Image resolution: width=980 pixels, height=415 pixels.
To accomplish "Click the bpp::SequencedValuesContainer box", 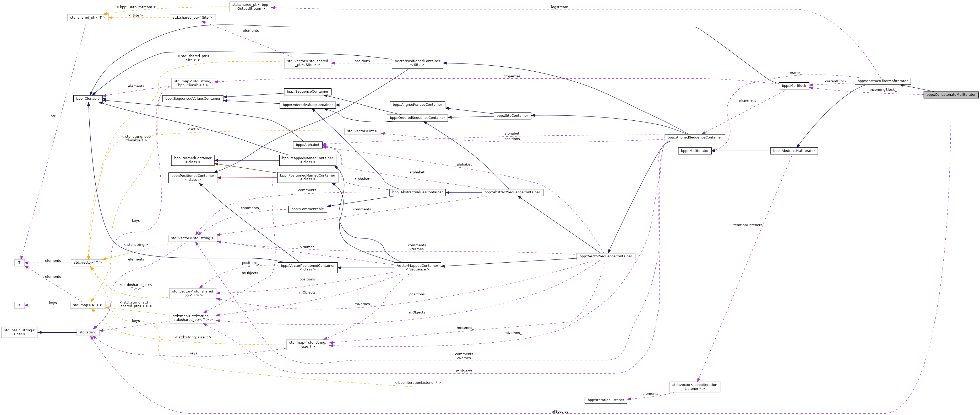I will click(193, 99).
